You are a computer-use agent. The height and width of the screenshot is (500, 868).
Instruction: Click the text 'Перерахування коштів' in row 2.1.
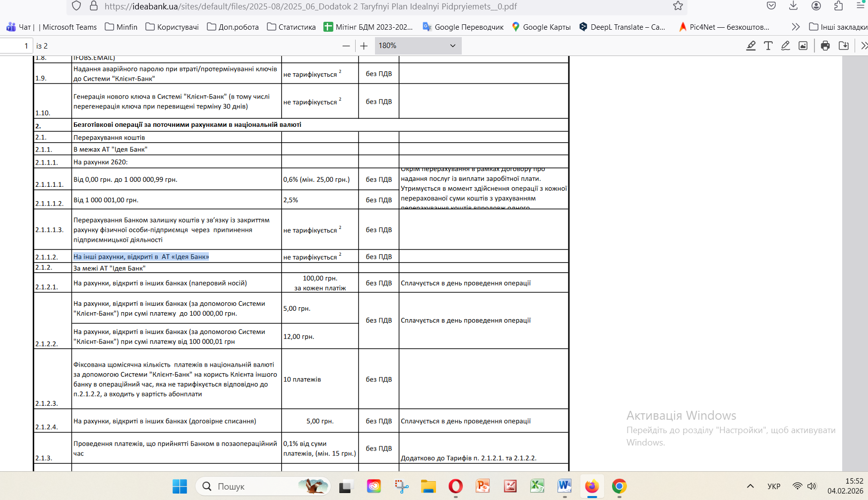[109, 137]
